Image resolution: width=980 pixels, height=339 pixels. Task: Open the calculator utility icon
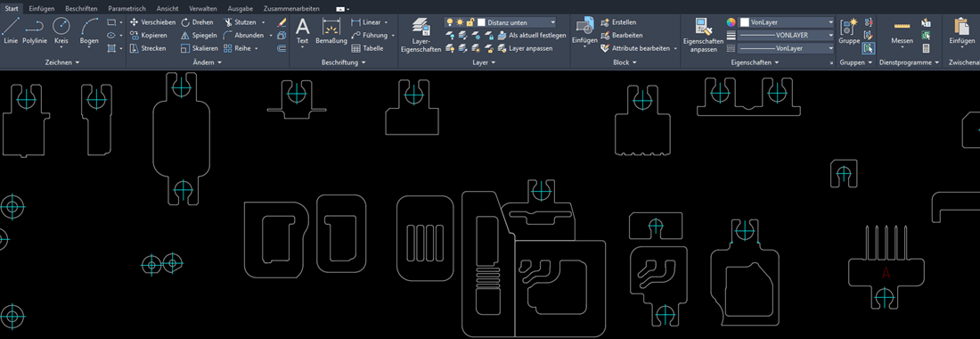(x=926, y=48)
